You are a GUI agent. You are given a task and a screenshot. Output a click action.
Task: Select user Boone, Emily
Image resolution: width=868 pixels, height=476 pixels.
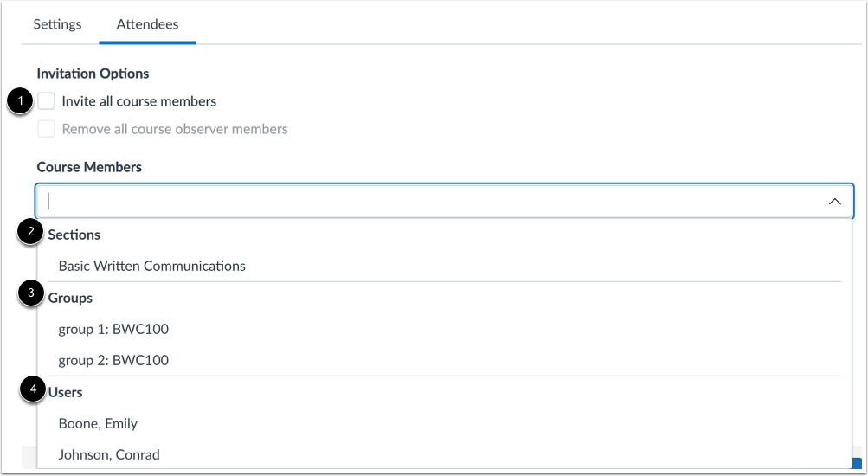98,423
